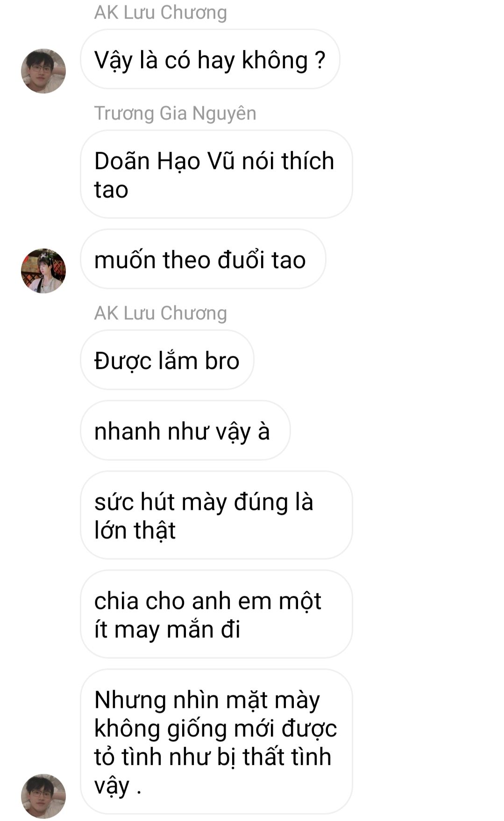Select the message 'muốn theo đuổi tao'
Image resolution: width=504 pixels, height=821 pixels.
point(203,259)
